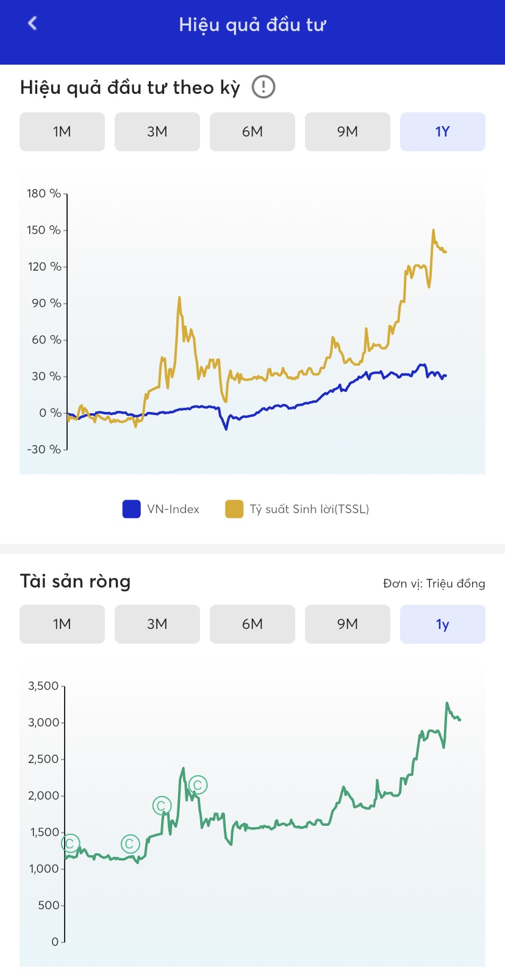The image size is (505, 980).
Task: Toggle the VN-Index legend label
Action: (173, 509)
